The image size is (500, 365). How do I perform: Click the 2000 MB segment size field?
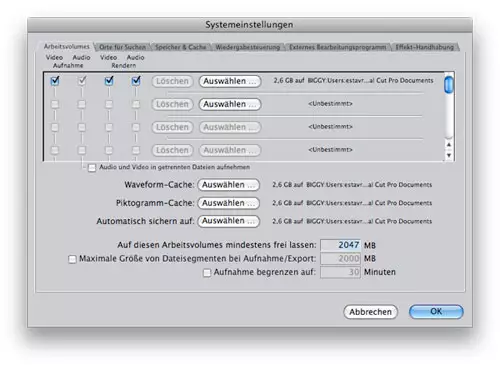click(x=340, y=259)
